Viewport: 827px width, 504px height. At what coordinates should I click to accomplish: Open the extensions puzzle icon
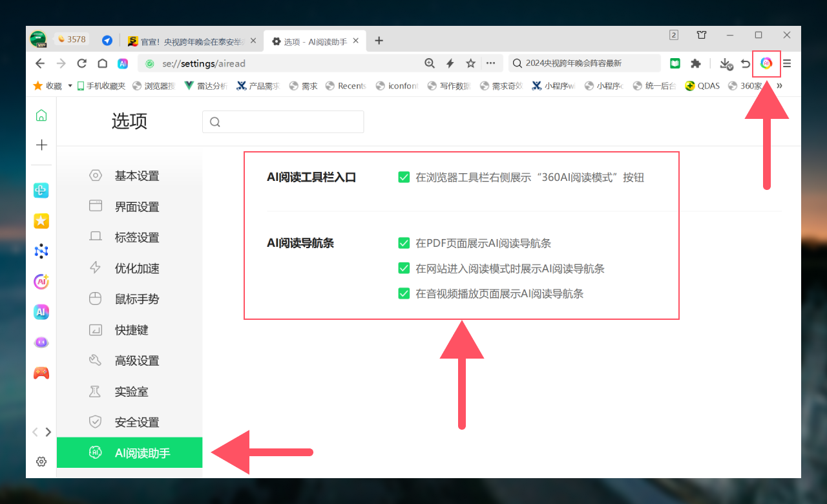pos(695,63)
